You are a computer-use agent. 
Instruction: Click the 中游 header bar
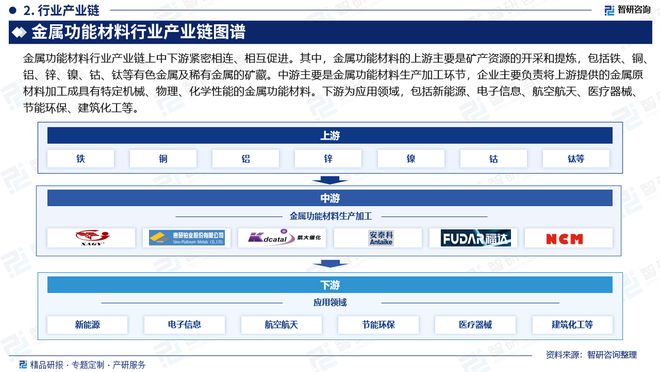[x=330, y=198]
